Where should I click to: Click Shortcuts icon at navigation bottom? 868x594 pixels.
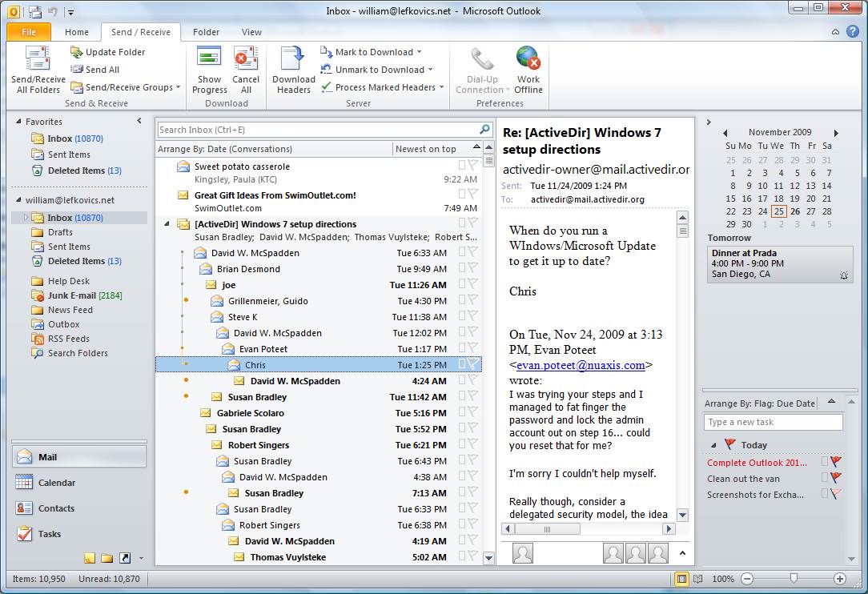(125, 558)
